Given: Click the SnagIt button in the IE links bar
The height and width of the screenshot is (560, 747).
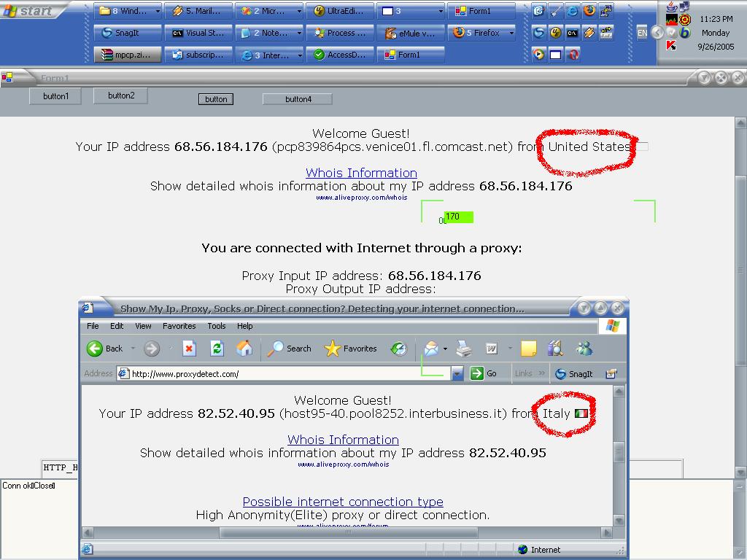Looking at the screenshot, I should [574, 374].
